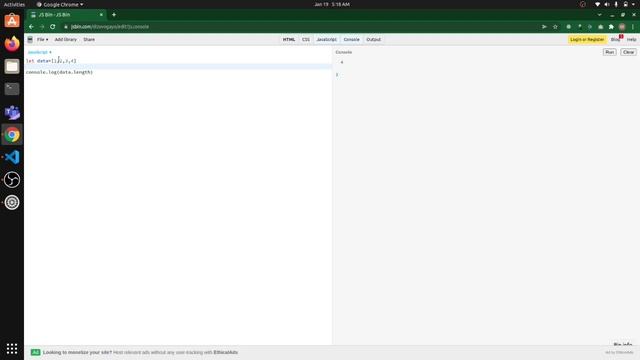Open Ubuntu Software from the dock
640x360 pixels.
coord(12,21)
